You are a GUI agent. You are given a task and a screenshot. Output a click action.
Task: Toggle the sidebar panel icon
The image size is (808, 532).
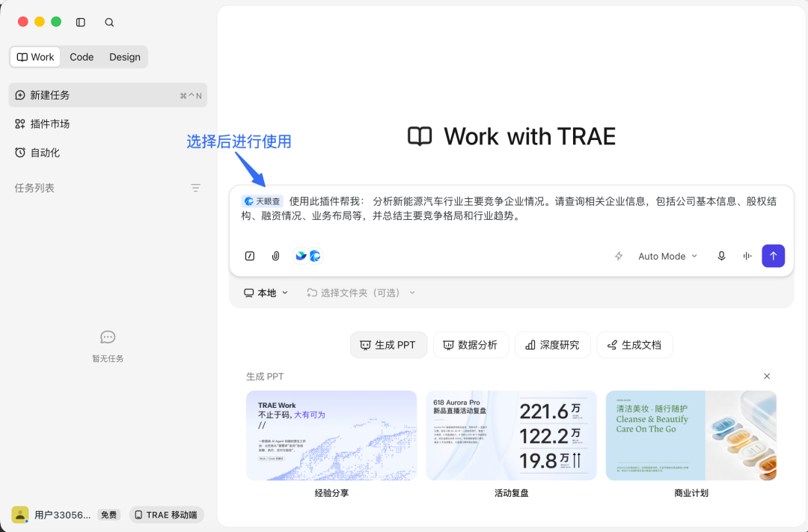point(80,22)
